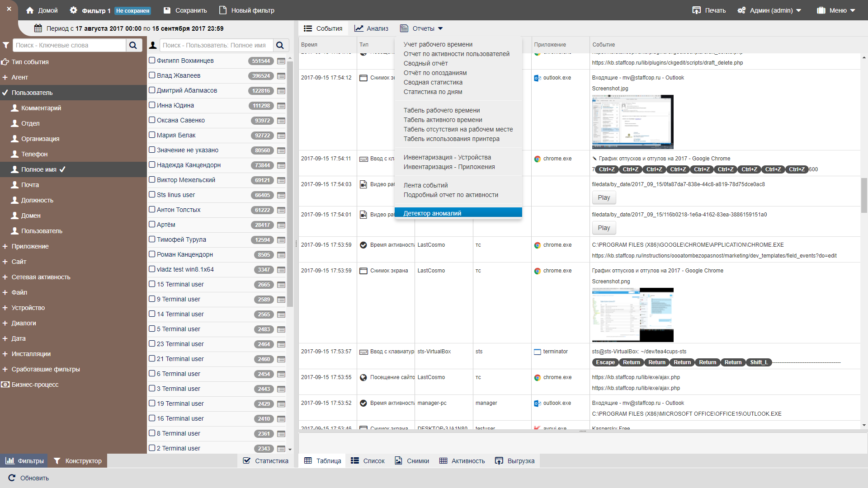
Task: Click the Домой home icon
Action: coord(30,10)
